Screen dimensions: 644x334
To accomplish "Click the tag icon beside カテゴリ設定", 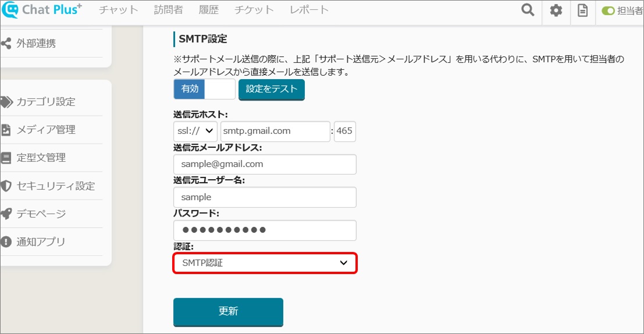I will [x=6, y=102].
